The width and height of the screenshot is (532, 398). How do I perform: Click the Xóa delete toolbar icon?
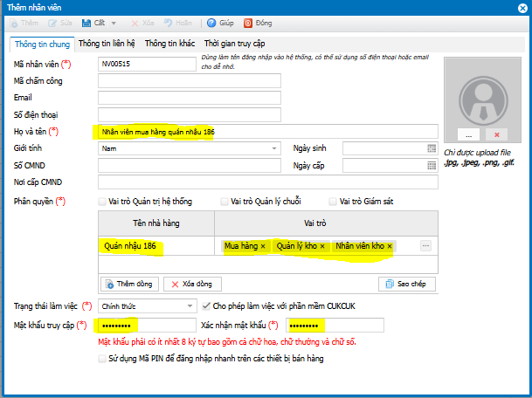coord(135,23)
